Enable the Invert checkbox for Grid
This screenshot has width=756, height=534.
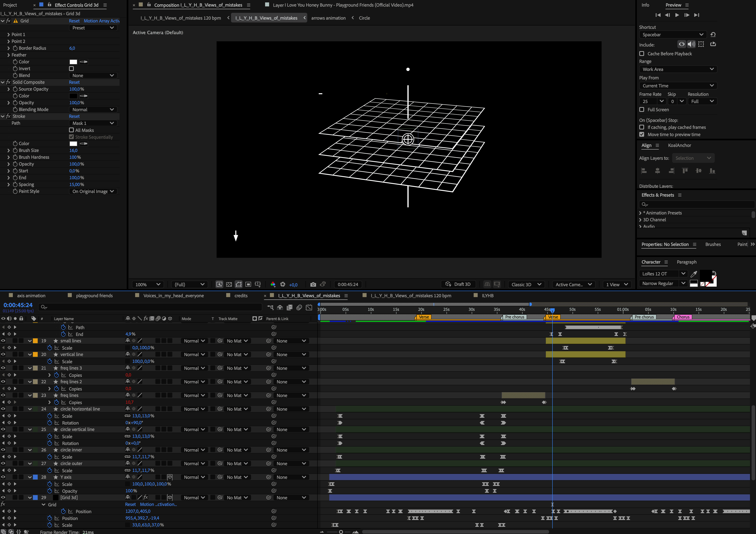[71, 69]
